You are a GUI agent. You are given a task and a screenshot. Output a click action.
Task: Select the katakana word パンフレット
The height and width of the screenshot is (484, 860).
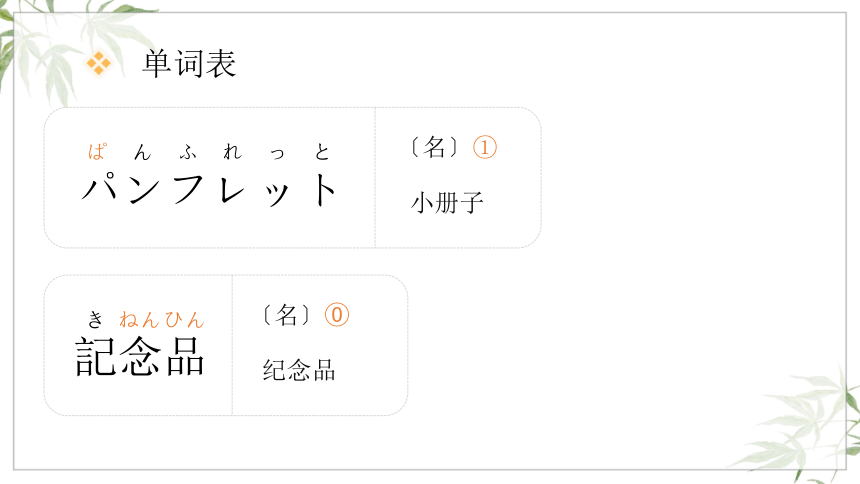tap(209, 190)
